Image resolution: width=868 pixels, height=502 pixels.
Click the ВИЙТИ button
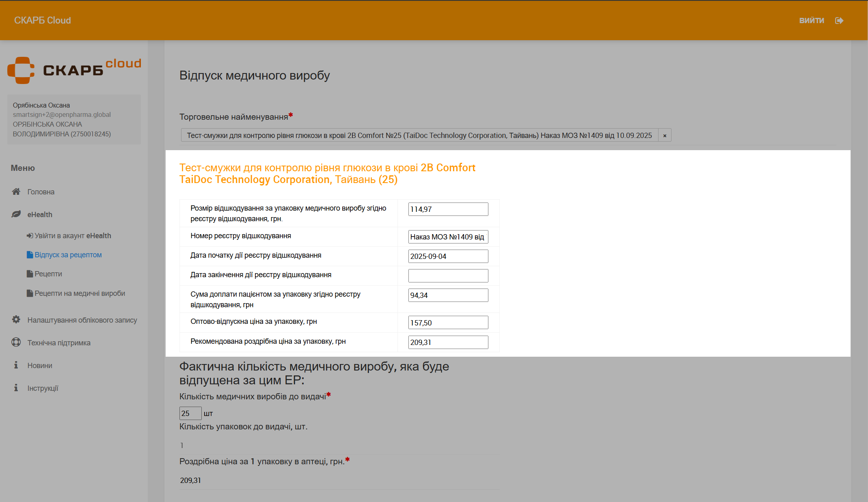811,21
